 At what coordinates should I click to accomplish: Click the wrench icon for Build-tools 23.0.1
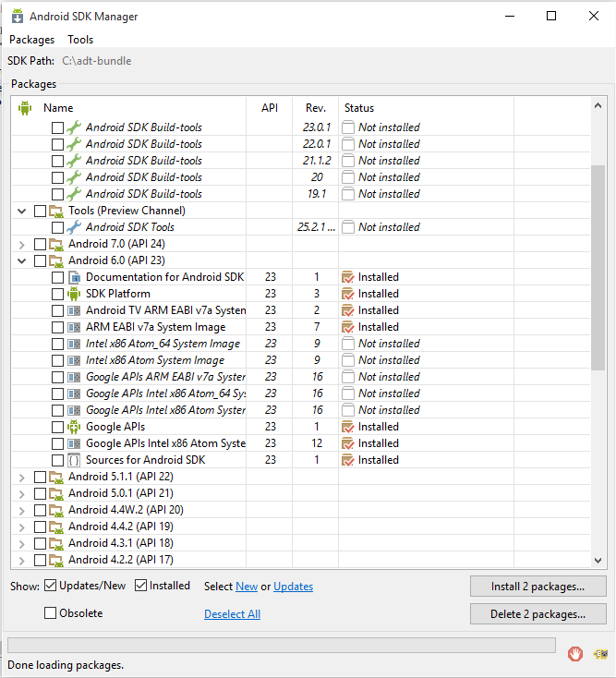[x=74, y=127]
